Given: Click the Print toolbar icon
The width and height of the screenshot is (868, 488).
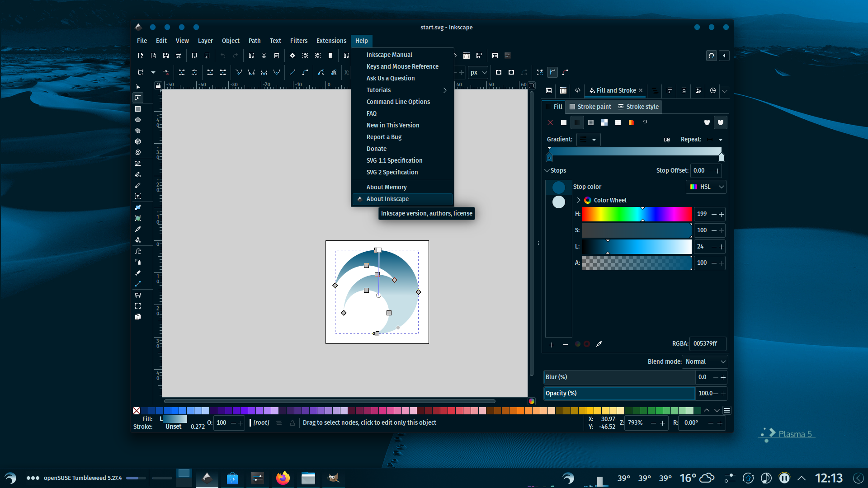Looking at the screenshot, I should (179, 56).
